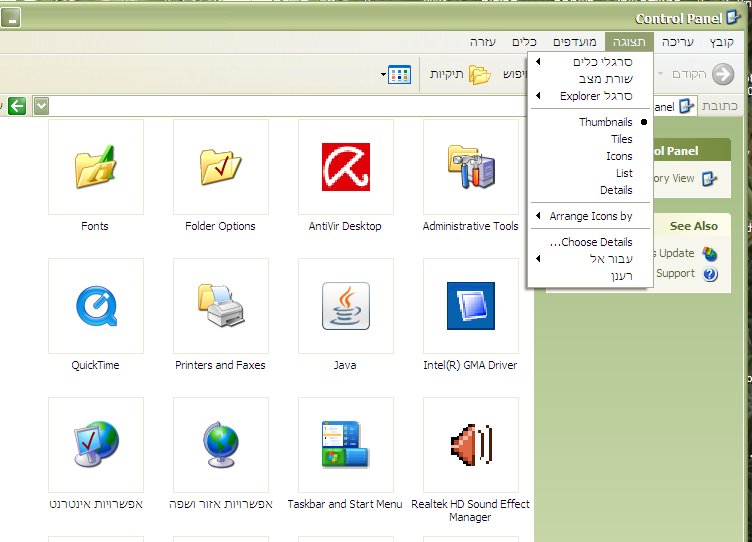Click the Category View switch icon
The height and width of the screenshot is (542, 752).
click(709, 179)
